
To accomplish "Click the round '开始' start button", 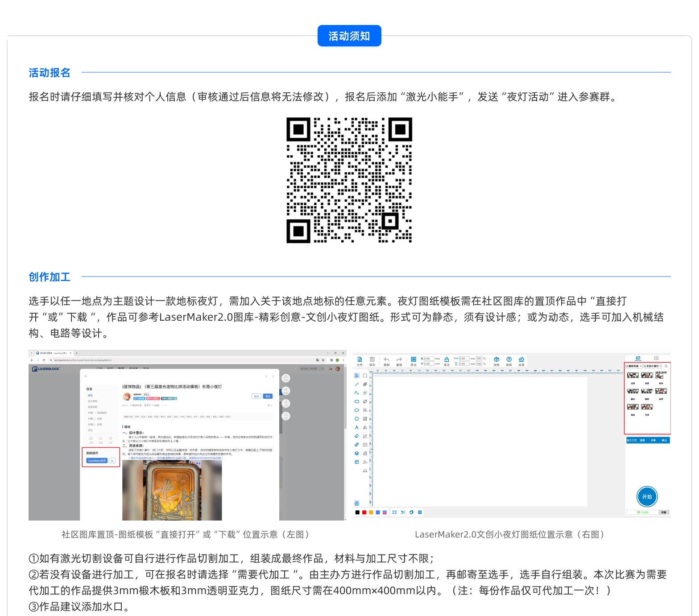I will pyautogui.click(x=647, y=496).
